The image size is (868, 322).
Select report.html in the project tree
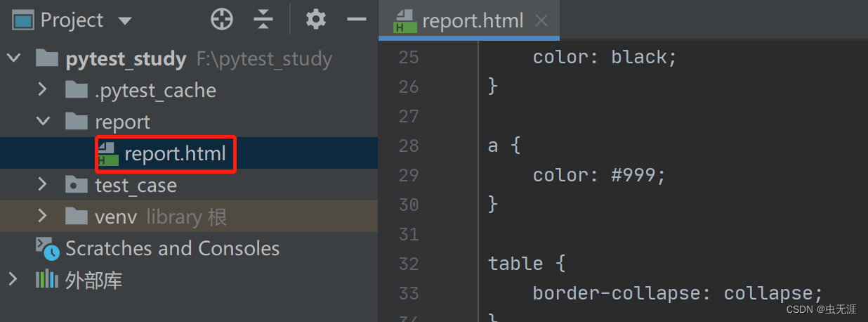(x=175, y=153)
